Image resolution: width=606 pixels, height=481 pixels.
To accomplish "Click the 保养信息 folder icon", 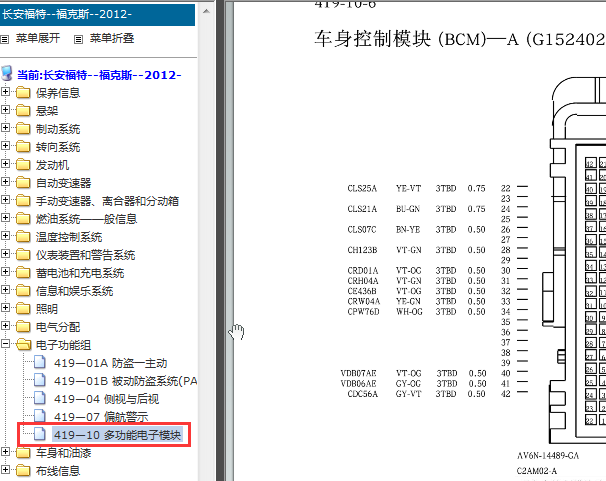I will coord(23,92).
